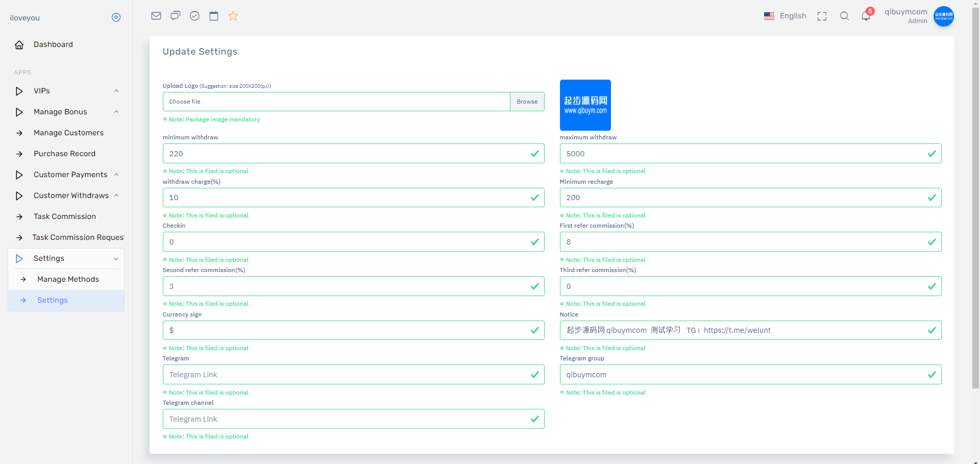This screenshot has height=464, width=980.
Task: Open the English language selector
Action: pos(785,16)
